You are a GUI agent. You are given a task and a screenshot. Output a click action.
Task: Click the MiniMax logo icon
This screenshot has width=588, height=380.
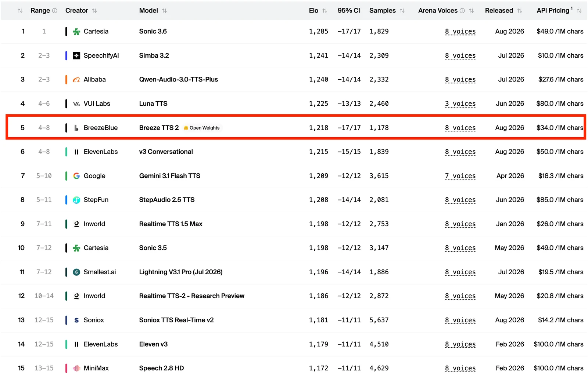(x=76, y=368)
